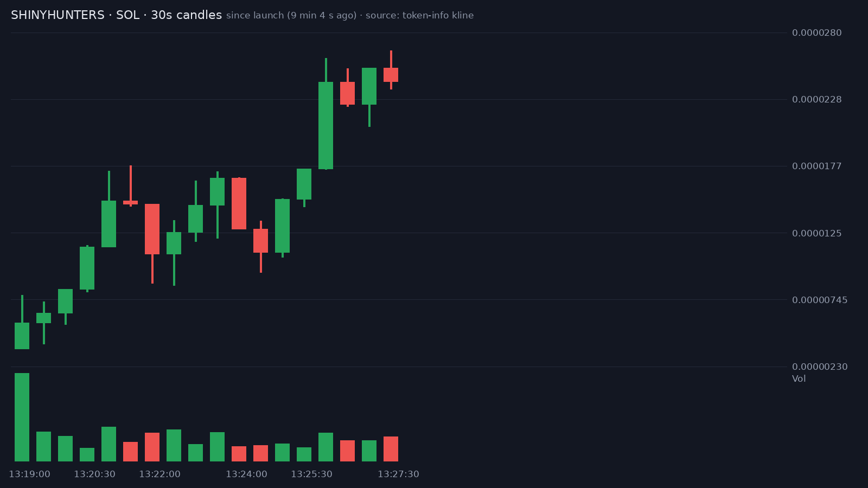The width and height of the screenshot is (868, 488).
Task: Click the 0.0000228 price axis label
Action: [x=816, y=99]
